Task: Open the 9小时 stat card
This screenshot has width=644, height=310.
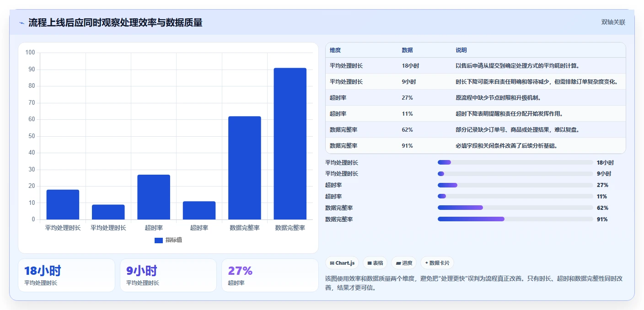Action: click(168, 275)
